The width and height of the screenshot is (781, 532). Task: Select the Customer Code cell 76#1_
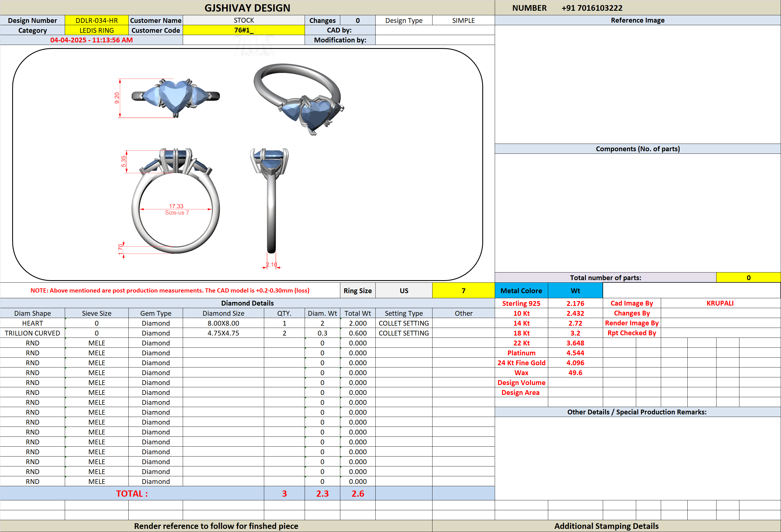click(x=244, y=30)
